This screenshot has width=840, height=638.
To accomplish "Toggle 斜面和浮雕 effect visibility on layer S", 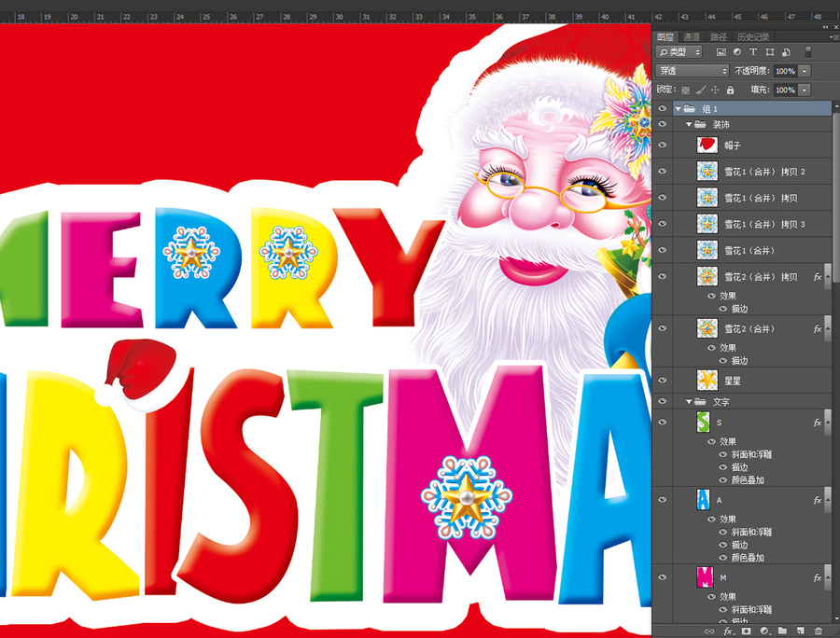I will [722, 454].
